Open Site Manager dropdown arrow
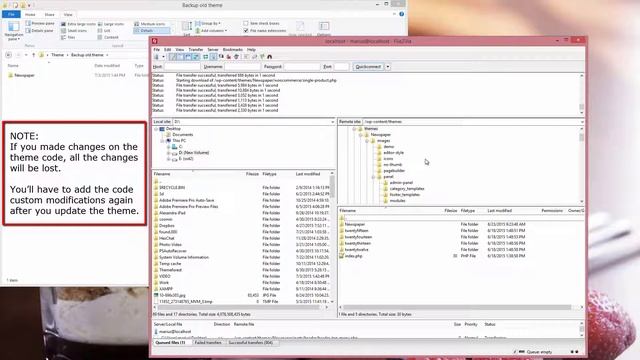The image size is (640, 360). pyautogui.click(x=163, y=57)
